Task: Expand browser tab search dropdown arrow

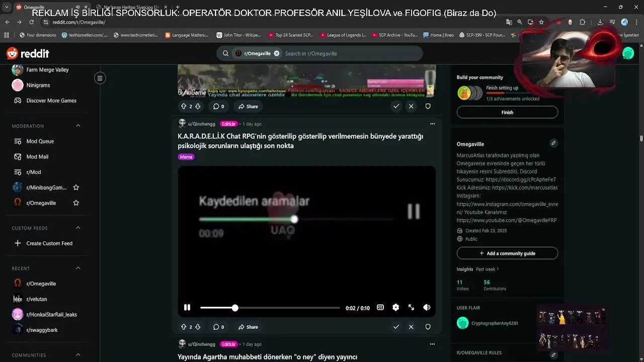Action: 6,7
